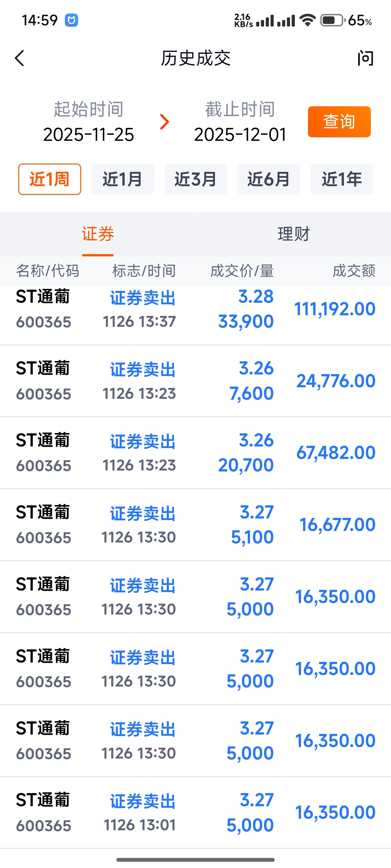Select the 近1周 range filter

pyautogui.click(x=50, y=179)
